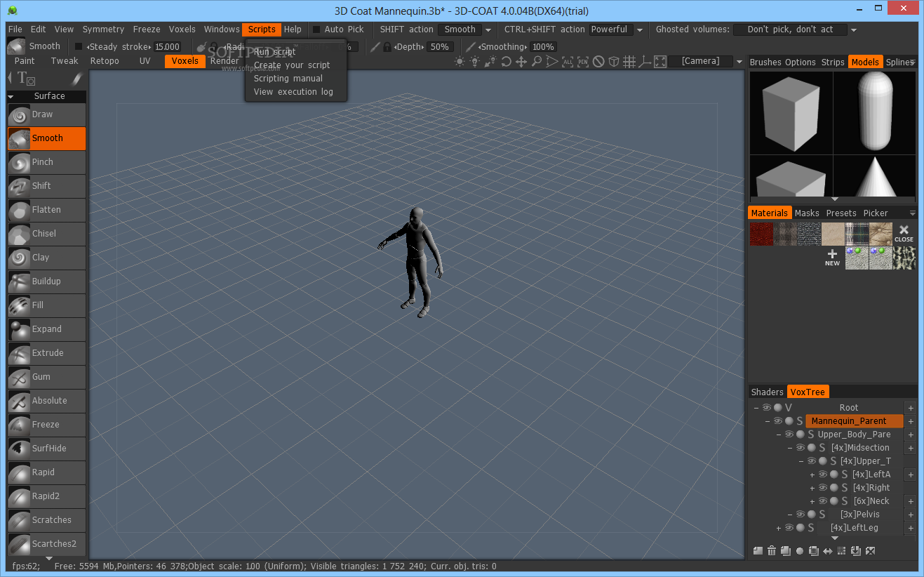Select the Create your script entry
This screenshot has width=924, height=577.
point(292,65)
